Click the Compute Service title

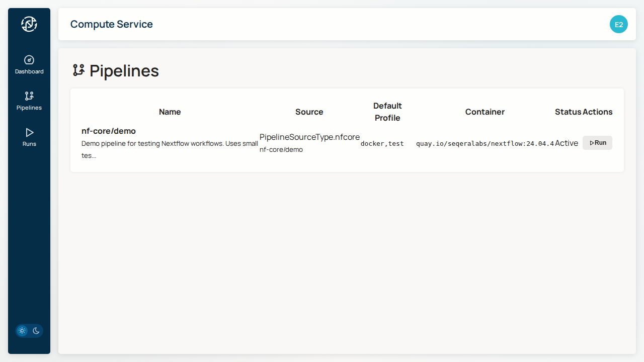(112, 24)
